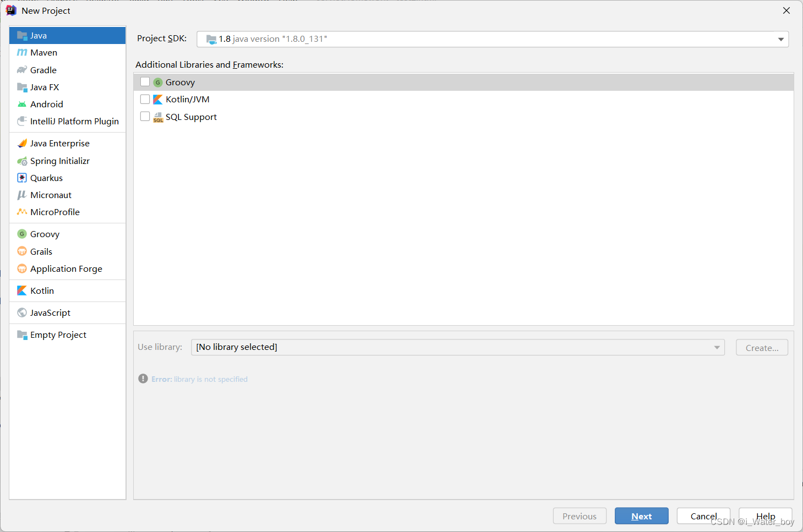Open the Project SDK dropdown arrow

click(780, 39)
